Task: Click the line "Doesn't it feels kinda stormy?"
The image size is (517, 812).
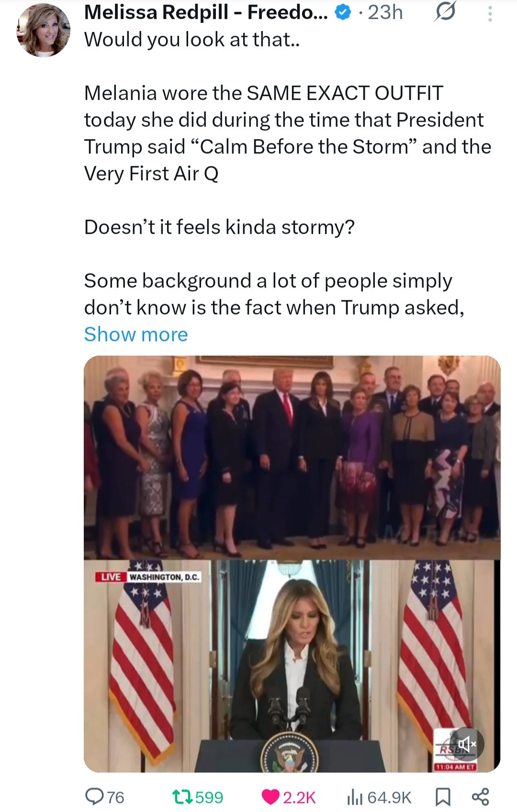Action: (219, 227)
